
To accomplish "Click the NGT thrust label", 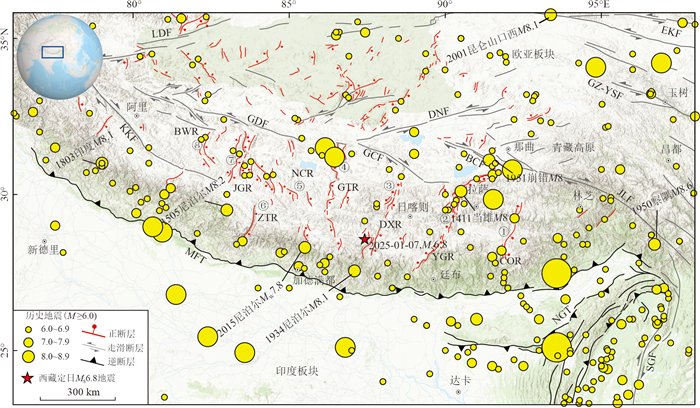I will (x=561, y=315).
